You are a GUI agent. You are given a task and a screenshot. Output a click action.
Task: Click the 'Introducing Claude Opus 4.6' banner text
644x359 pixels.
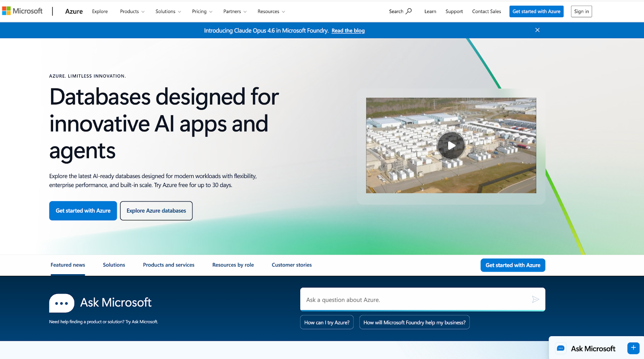(x=266, y=31)
